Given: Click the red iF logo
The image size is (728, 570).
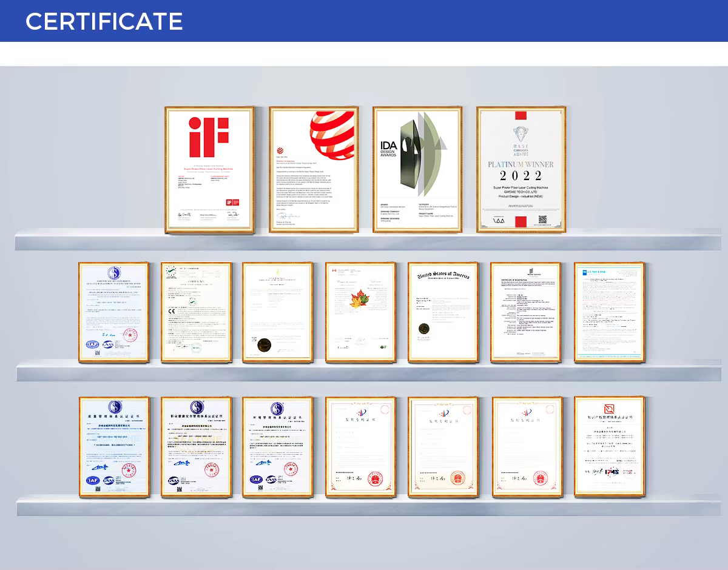Looking at the screenshot, I should click(x=209, y=137).
